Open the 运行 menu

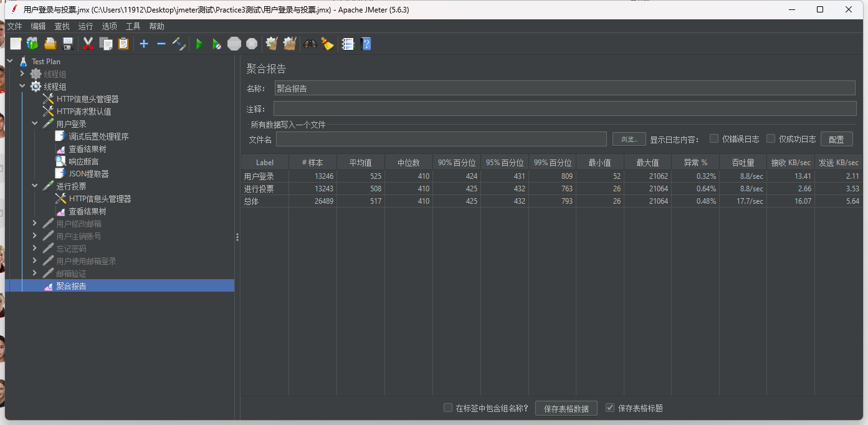(85, 26)
